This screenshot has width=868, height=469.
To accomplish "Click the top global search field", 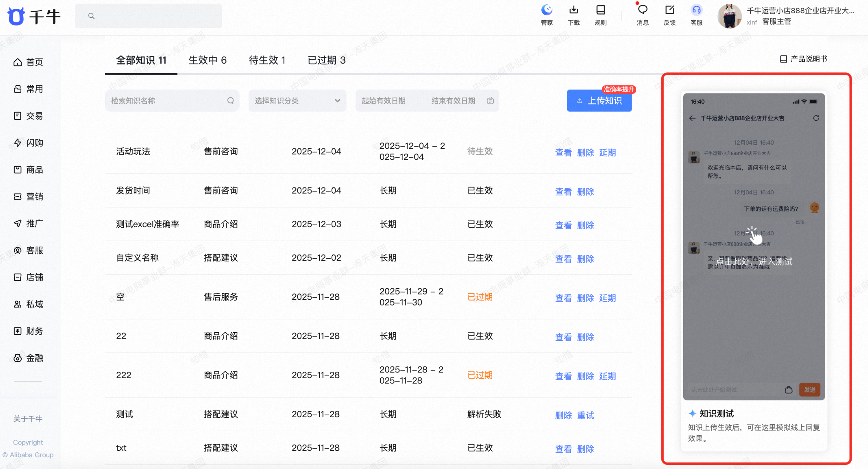I will click(x=148, y=16).
